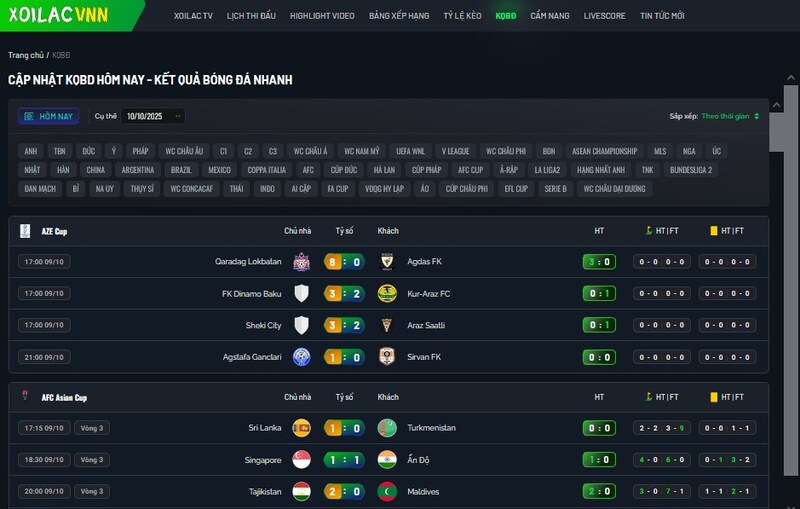Click the Kur-Araz FC team badge
The height and width of the screenshot is (509, 800).
[387, 294]
